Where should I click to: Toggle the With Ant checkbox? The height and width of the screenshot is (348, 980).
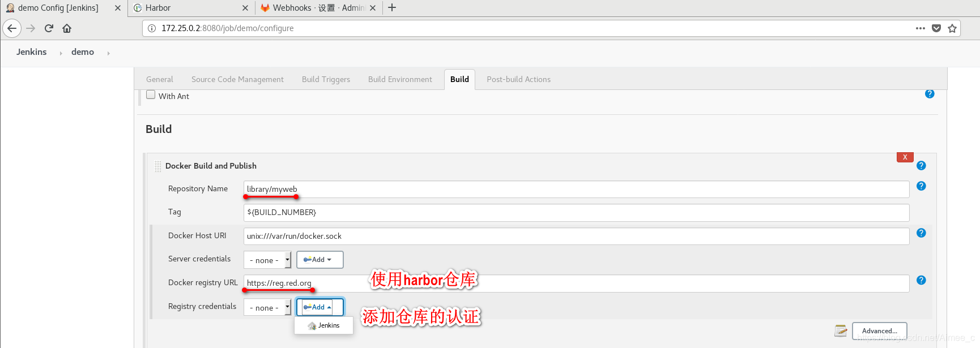coord(151,95)
